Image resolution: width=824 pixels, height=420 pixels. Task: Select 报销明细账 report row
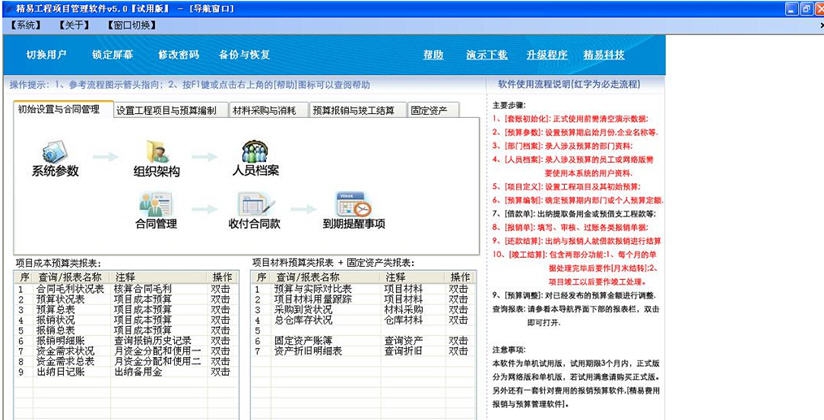[126, 341]
